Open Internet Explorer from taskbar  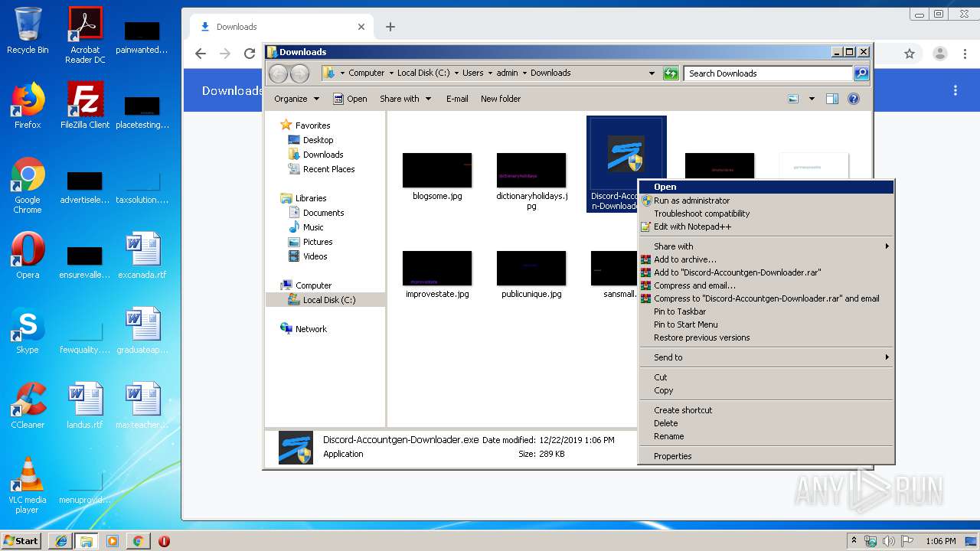point(60,541)
